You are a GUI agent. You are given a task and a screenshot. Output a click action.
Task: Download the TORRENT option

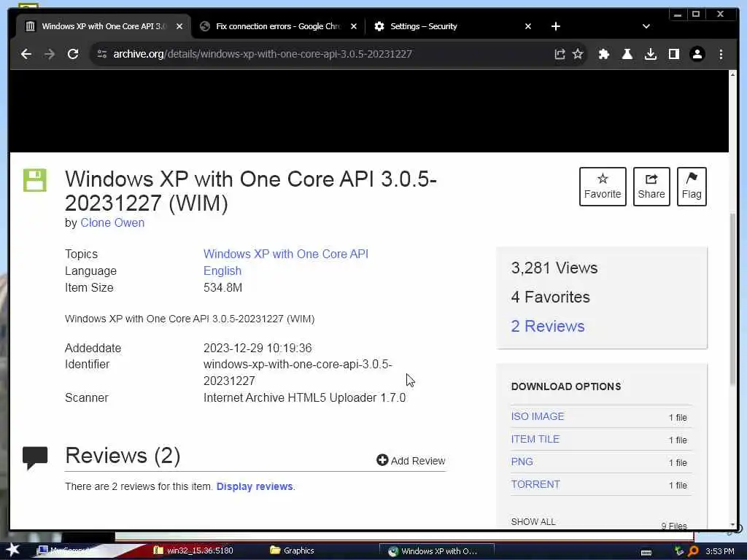point(535,484)
